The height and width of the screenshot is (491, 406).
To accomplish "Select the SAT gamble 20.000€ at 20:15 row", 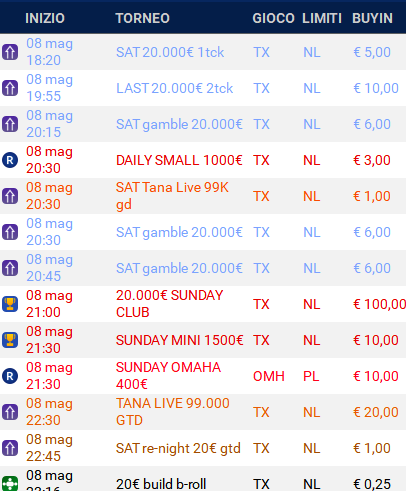I will tap(203, 124).
